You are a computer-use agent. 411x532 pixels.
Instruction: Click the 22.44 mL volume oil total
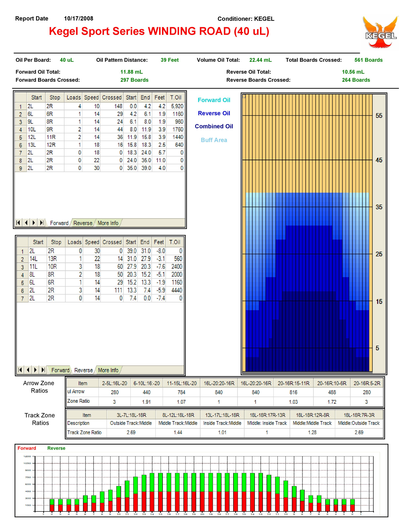261,60
